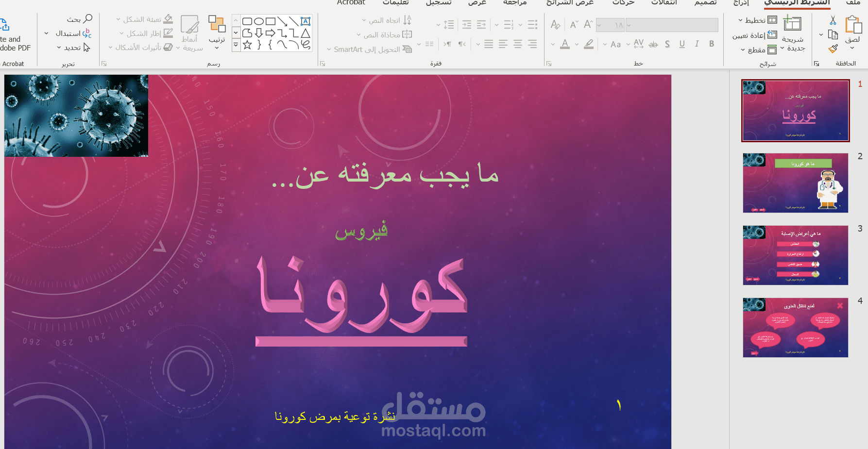
Task: Toggle Text Shadow (S) formatting
Action: pyautogui.click(x=667, y=44)
